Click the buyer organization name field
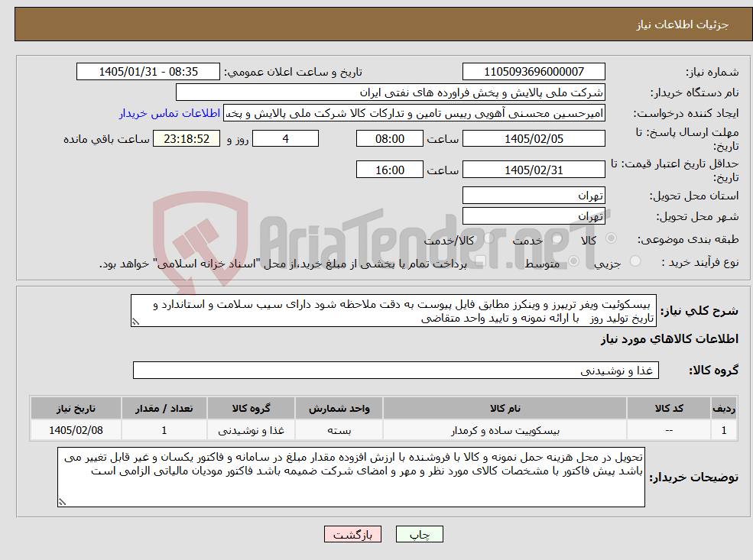This screenshot has height=560, width=753. pyautogui.click(x=391, y=92)
